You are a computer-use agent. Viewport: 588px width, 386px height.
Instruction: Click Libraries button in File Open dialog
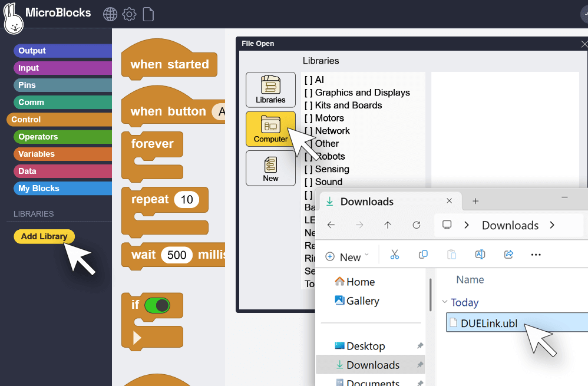pyautogui.click(x=271, y=90)
